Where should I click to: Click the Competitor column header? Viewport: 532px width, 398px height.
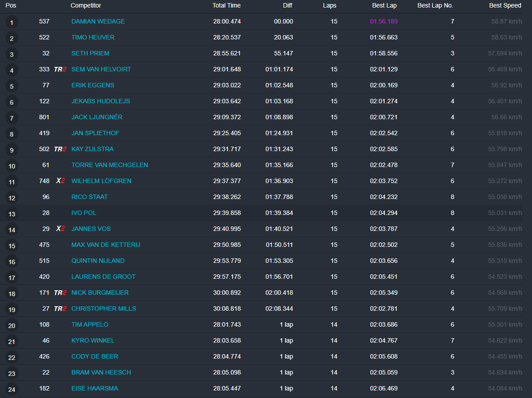(85, 5)
